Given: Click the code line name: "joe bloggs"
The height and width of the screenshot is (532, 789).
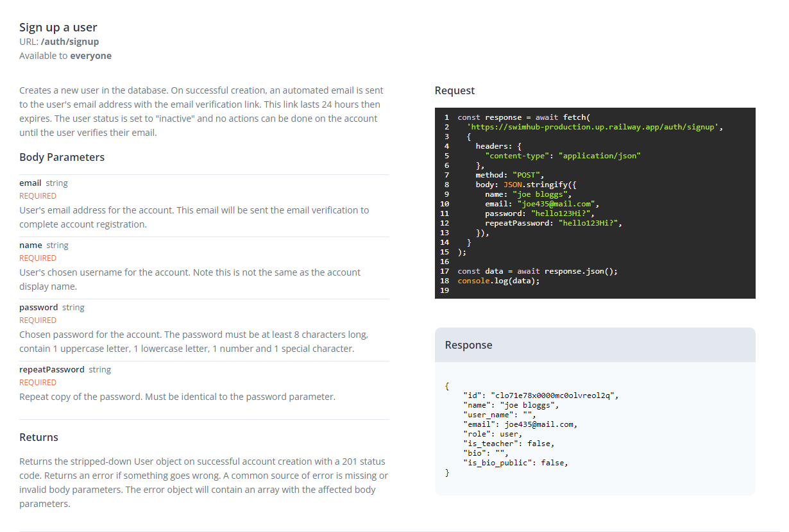Looking at the screenshot, I should [x=528, y=194].
